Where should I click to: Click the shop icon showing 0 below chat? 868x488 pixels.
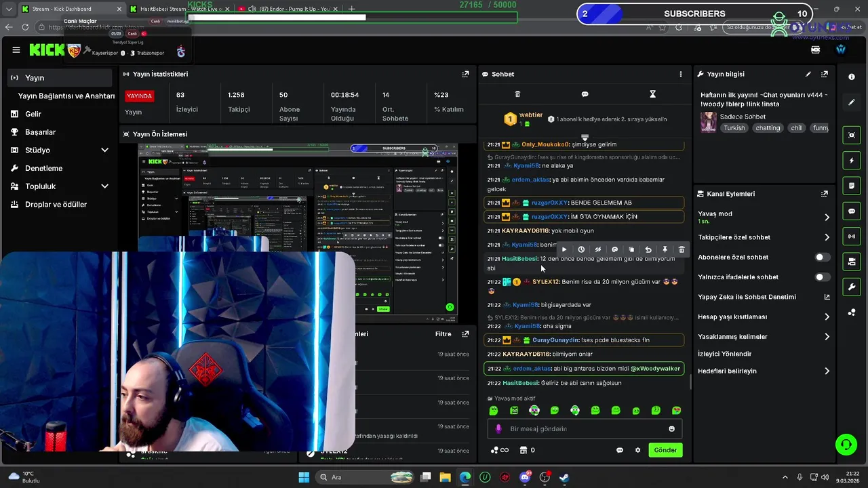528,450
